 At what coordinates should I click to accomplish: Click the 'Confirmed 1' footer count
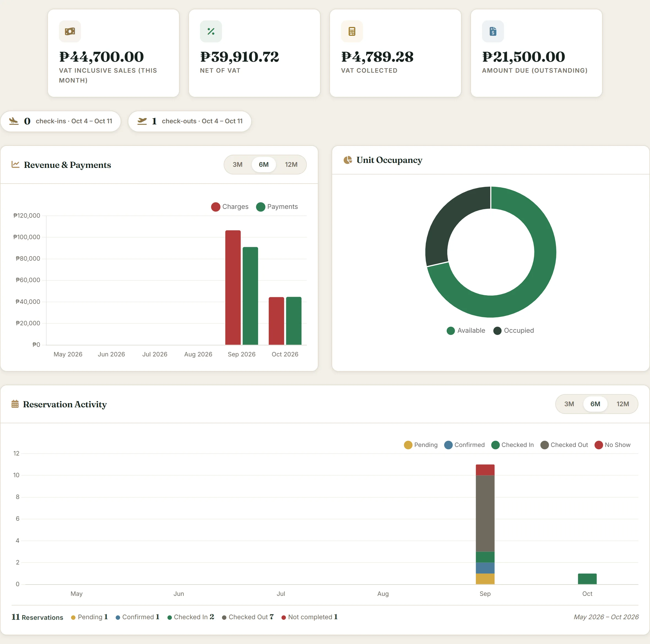pyautogui.click(x=137, y=617)
